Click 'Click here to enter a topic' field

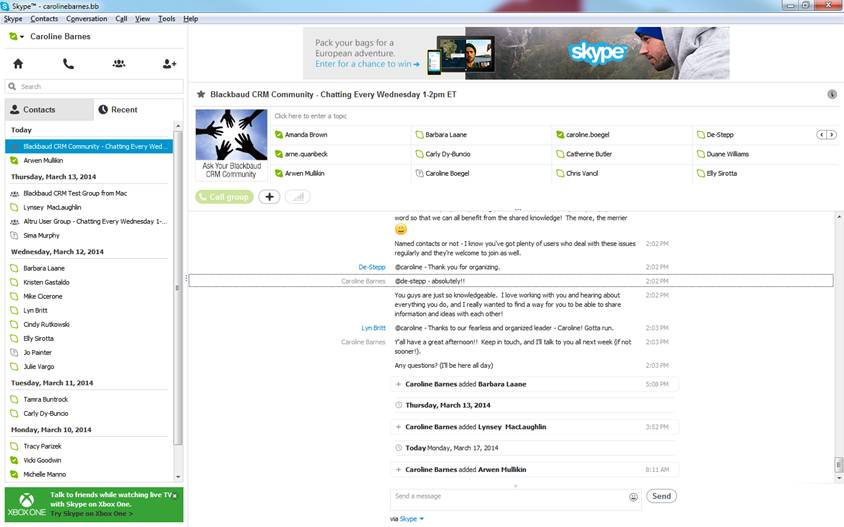point(311,116)
